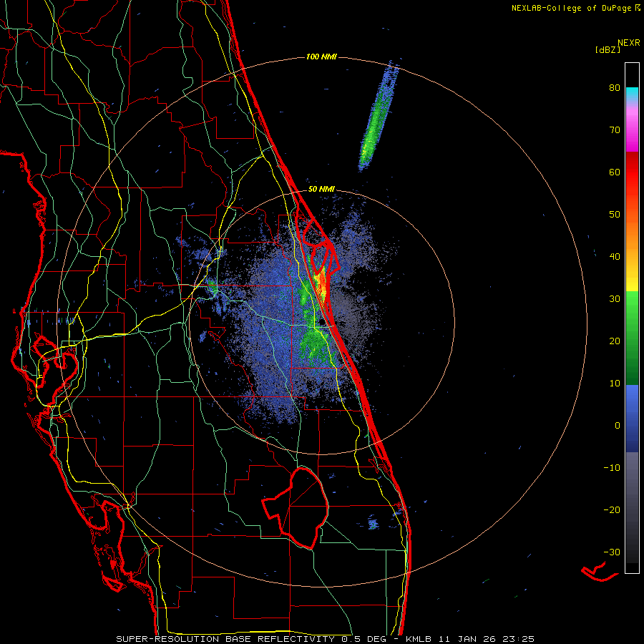Click the 50 NMI range ring label

[321, 190]
